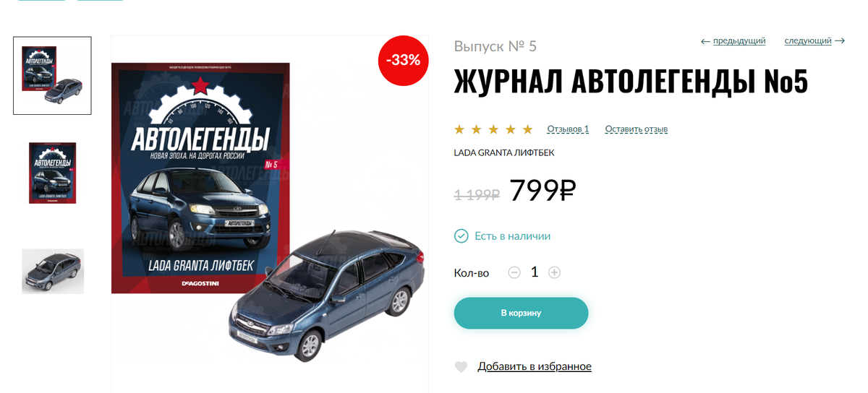Viewport: 868px width, 393px height.
Task: Click Добавить в избранное link
Action: (535, 366)
